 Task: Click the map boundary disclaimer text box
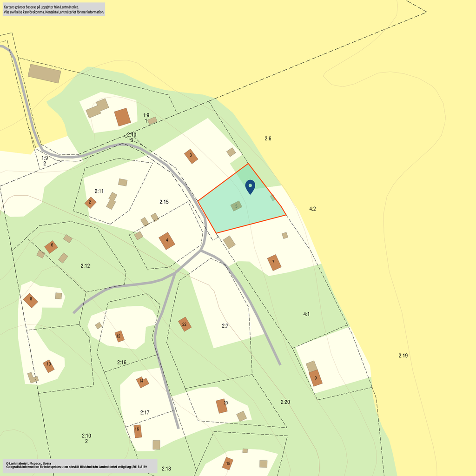click(53, 9)
